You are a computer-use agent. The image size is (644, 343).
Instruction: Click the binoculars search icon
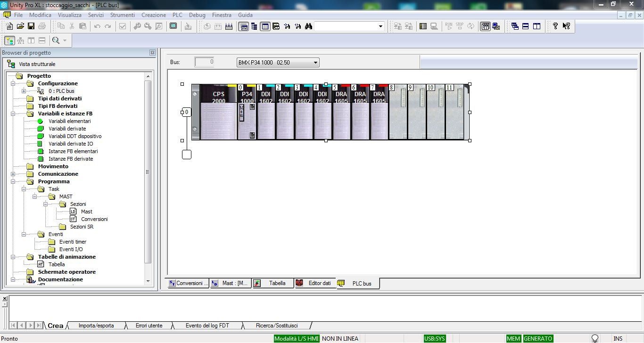pyautogui.click(x=308, y=26)
